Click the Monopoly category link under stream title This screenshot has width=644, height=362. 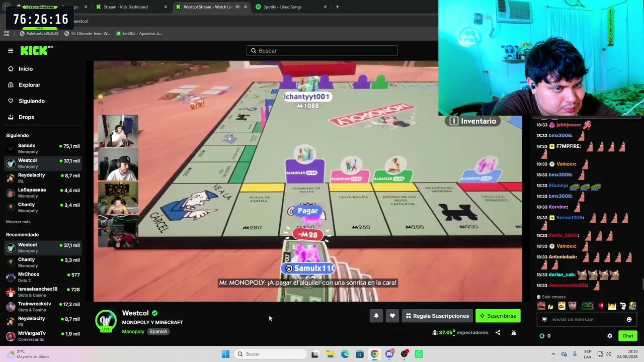(133, 331)
